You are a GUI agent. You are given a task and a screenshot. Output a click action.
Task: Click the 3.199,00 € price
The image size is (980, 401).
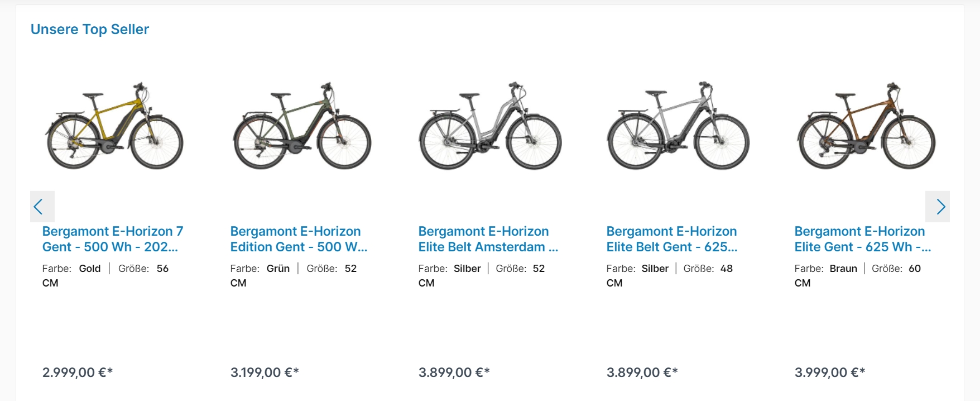point(265,373)
